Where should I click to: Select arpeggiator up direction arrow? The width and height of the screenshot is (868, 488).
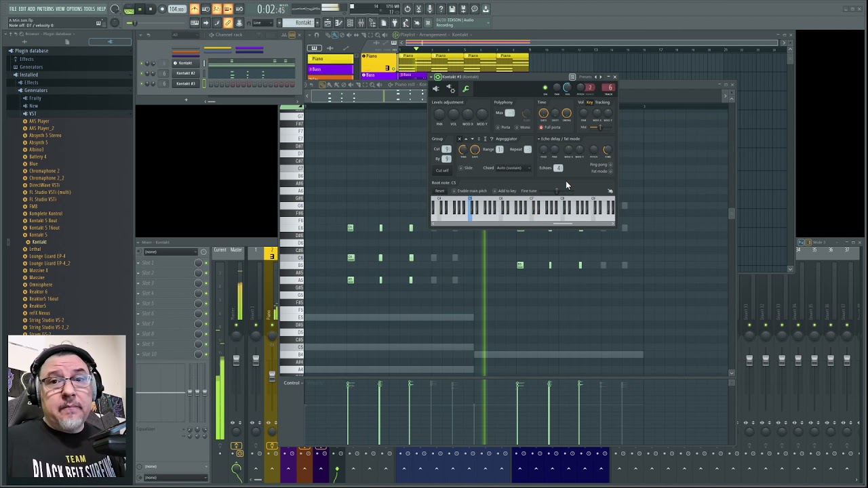click(466, 139)
